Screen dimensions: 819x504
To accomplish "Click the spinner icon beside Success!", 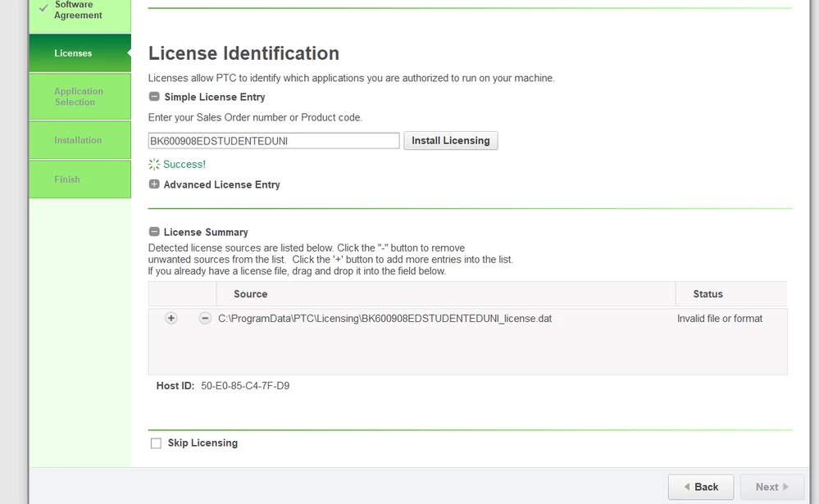I will click(154, 164).
